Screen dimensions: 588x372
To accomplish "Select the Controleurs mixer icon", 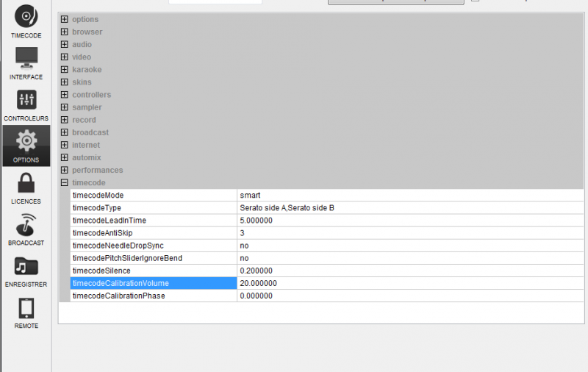I will point(26,101).
